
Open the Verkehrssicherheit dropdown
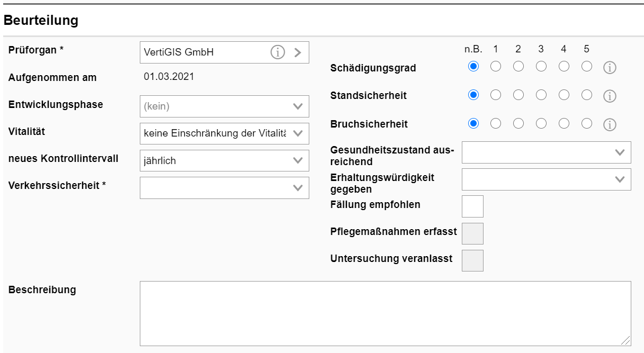pyautogui.click(x=225, y=188)
